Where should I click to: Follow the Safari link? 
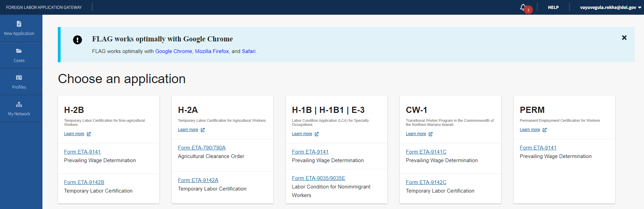coord(248,51)
